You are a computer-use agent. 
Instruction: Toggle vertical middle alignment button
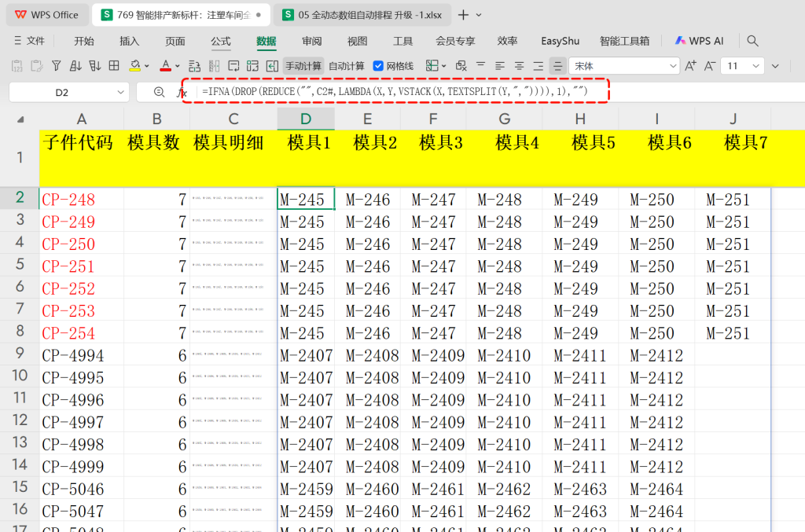click(557, 66)
